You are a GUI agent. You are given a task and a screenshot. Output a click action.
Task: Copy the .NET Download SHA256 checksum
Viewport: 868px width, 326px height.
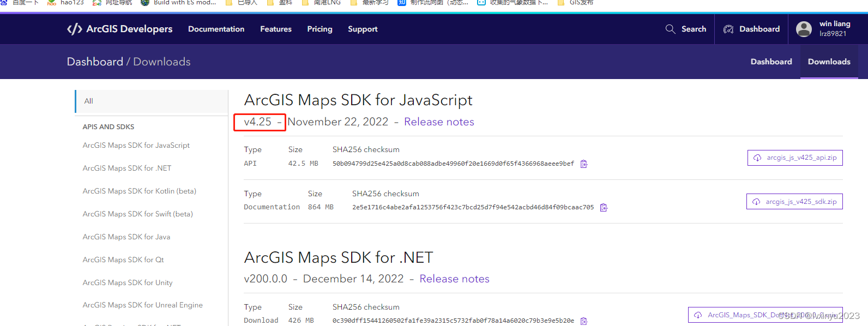point(584,321)
